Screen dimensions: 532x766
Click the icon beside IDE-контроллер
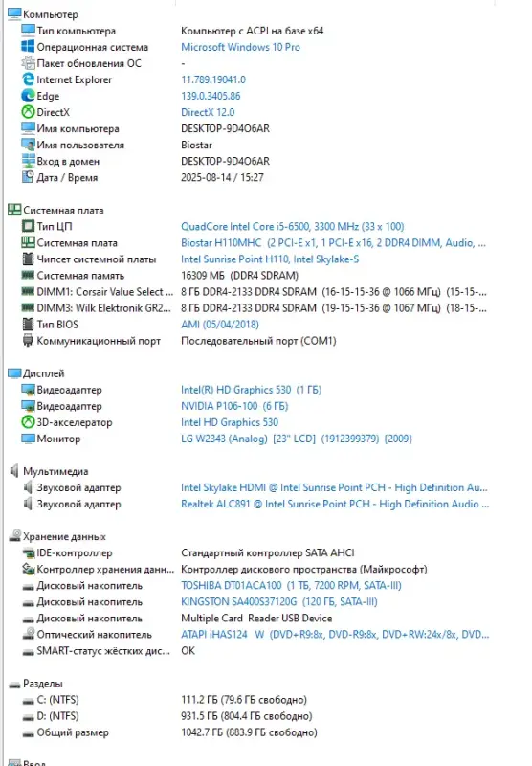click(x=28, y=553)
